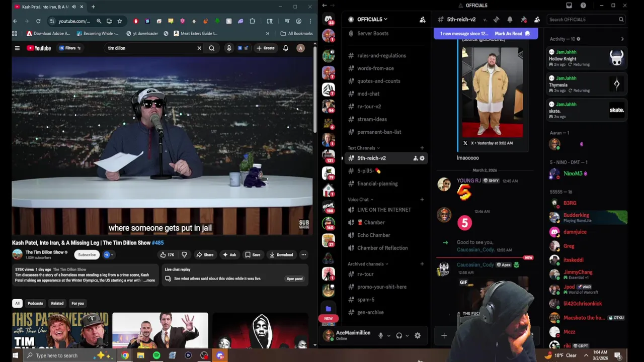Share the Tim Dillon video
Screen dimensions: 644x362
tap(205, 255)
